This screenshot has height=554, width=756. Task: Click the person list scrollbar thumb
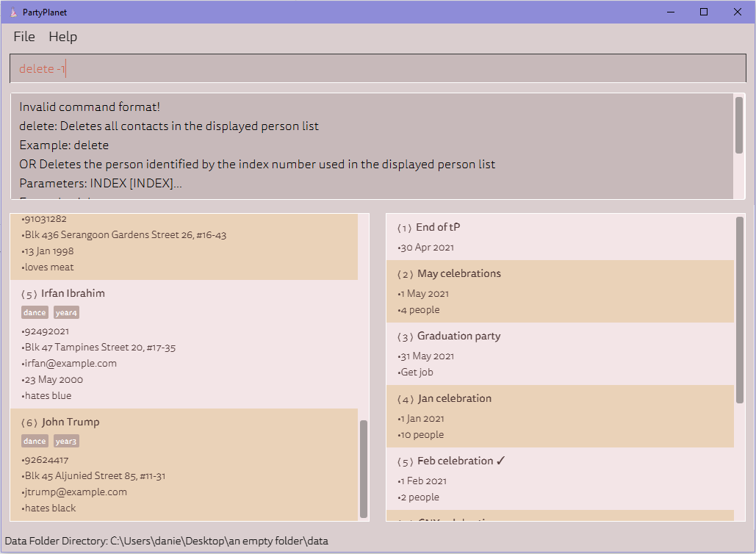click(364, 469)
